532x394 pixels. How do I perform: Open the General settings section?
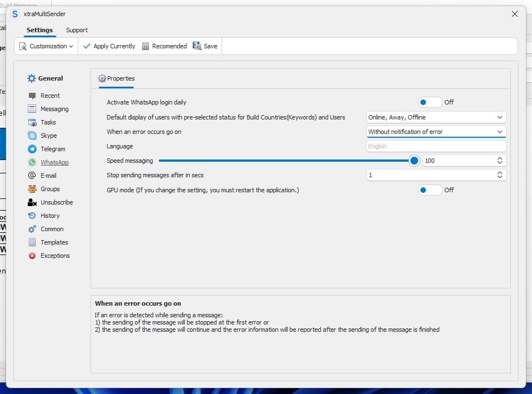tap(45, 78)
